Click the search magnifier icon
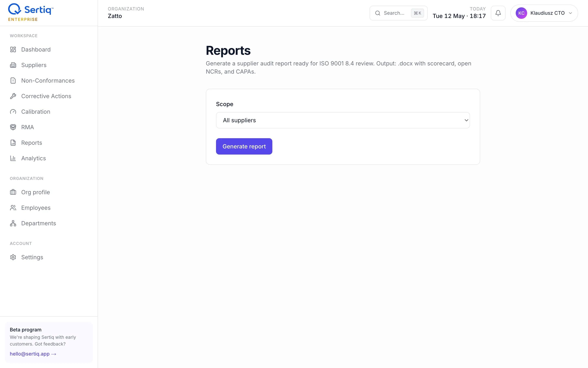This screenshot has height=368, width=588. [378, 13]
